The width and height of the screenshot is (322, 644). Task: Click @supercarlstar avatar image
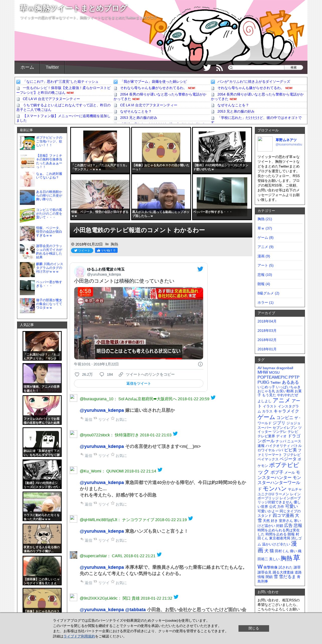tap(73, 555)
